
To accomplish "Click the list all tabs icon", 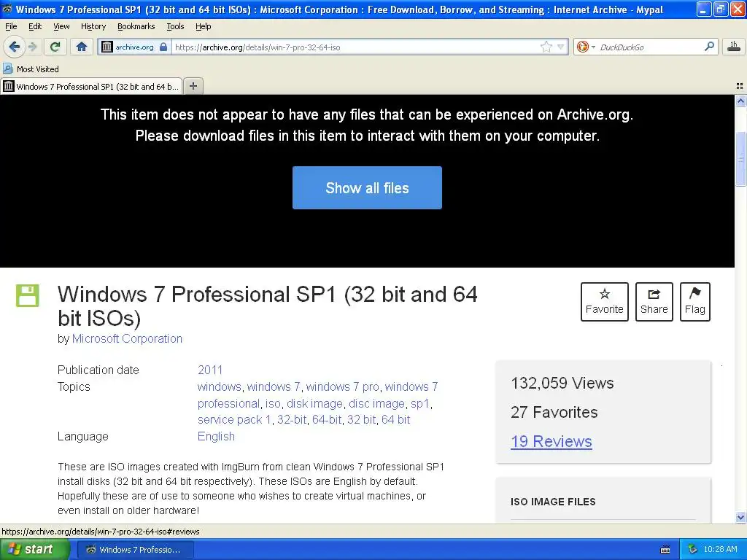I will click(x=740, y=86).
